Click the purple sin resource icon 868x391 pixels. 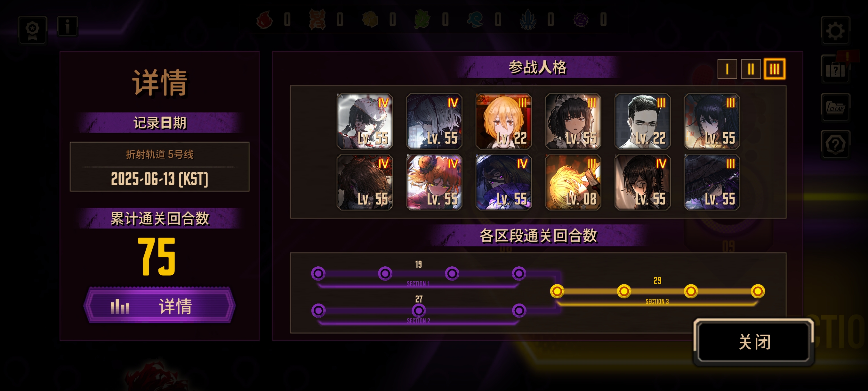[581, 20]
